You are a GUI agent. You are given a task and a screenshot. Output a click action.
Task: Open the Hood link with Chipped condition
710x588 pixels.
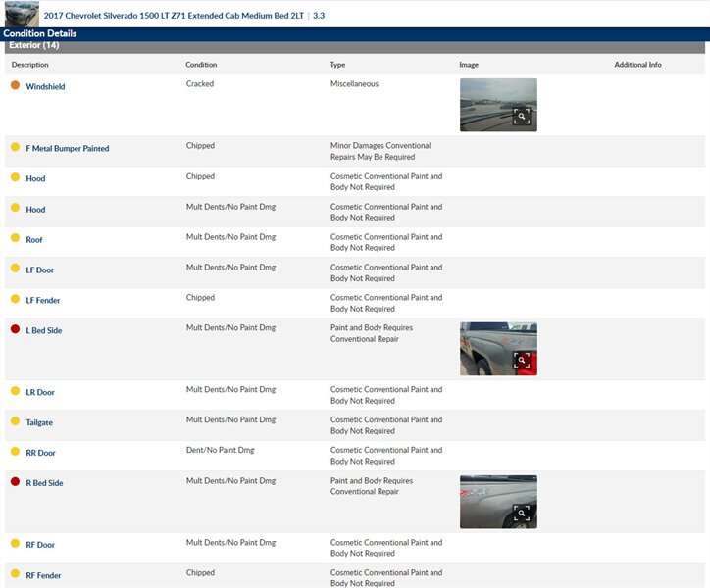point(35,178)
